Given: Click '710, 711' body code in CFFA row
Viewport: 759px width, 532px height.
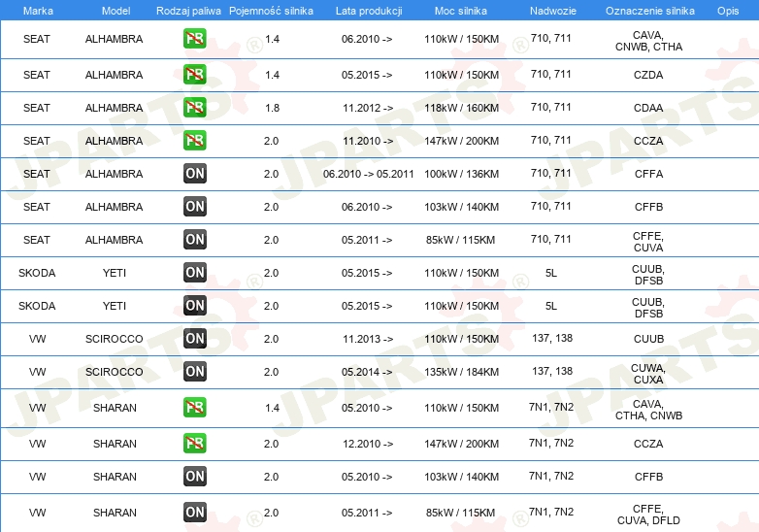Looking at the screenshot, I should [551, 173].
